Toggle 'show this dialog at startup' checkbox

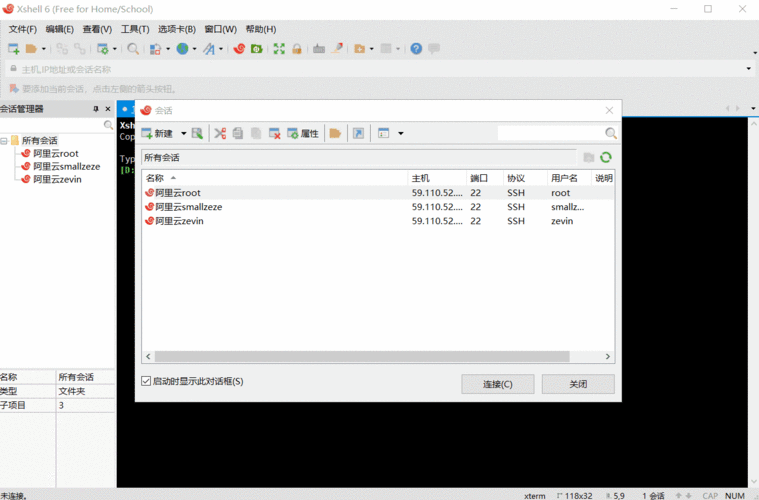[146, 381]
